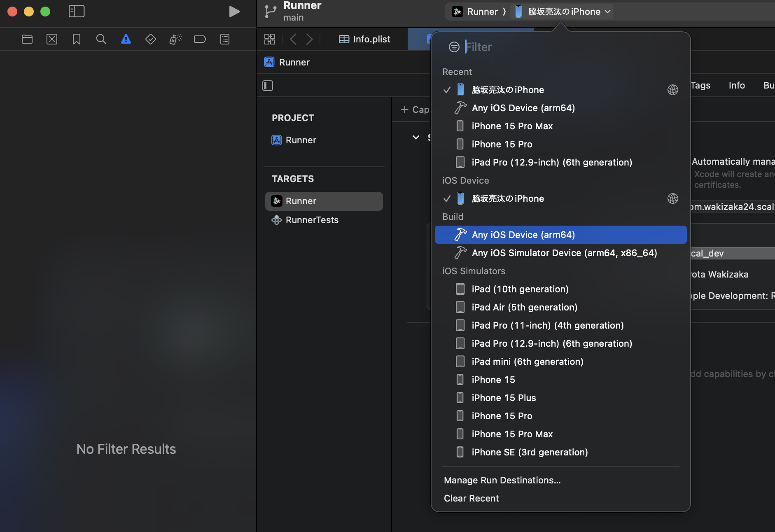Image resolution: width=775 pixels, height=532 pixels.
Task: Switch to the Info tab
Action: tap(737, 85)
